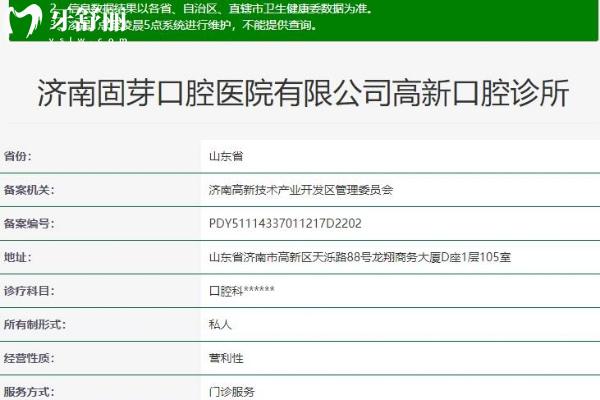
Task: Select the 口腔科****** value
Action: (x=241, y=291)
